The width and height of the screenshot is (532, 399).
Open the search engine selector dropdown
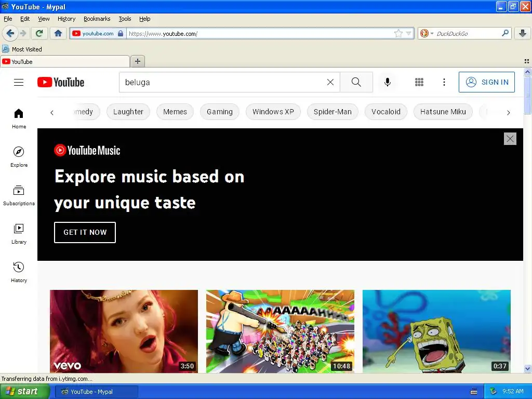pyautogui.click(x=427, y=33)
